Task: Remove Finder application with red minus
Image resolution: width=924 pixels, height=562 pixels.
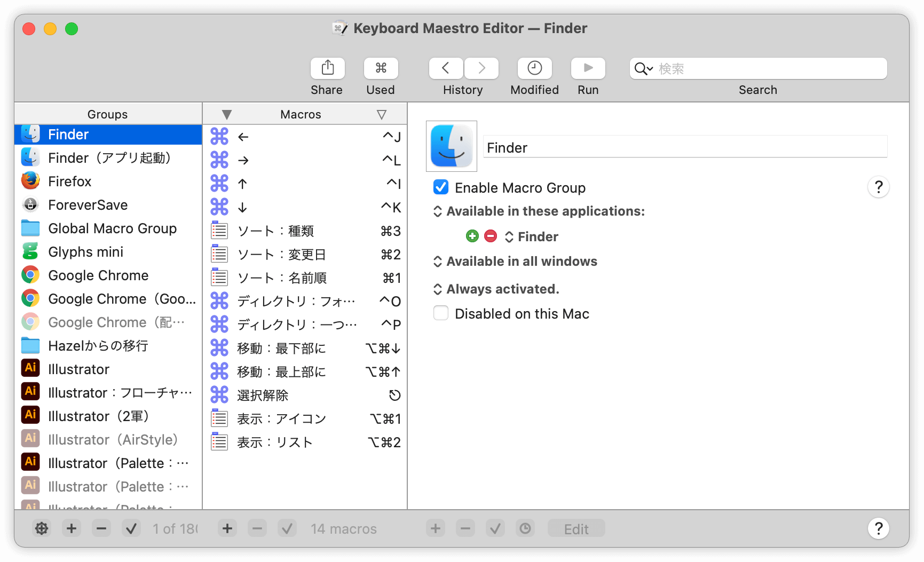Action: tap(491, 236)
